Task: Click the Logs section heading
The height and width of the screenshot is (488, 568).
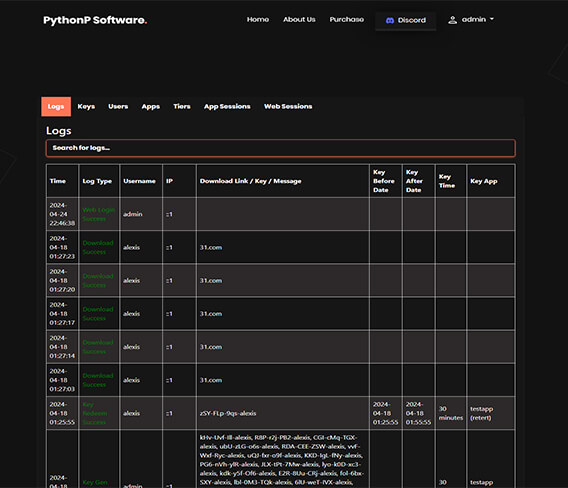Action: pyautogui.click(x=59, y=130)
